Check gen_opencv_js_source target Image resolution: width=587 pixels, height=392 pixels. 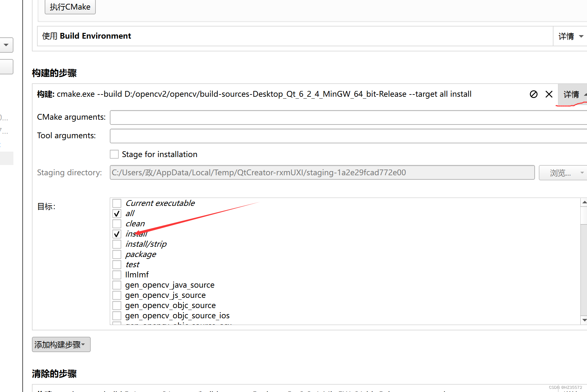[x=117, y=295]
